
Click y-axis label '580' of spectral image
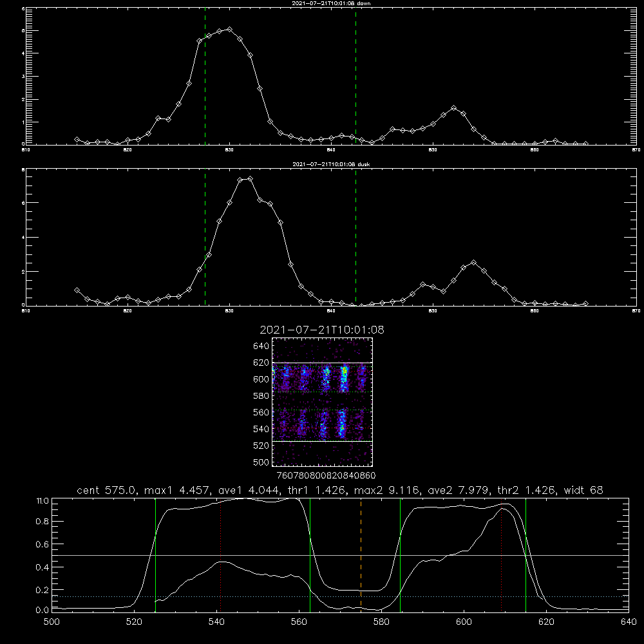(x=261, y=396)
